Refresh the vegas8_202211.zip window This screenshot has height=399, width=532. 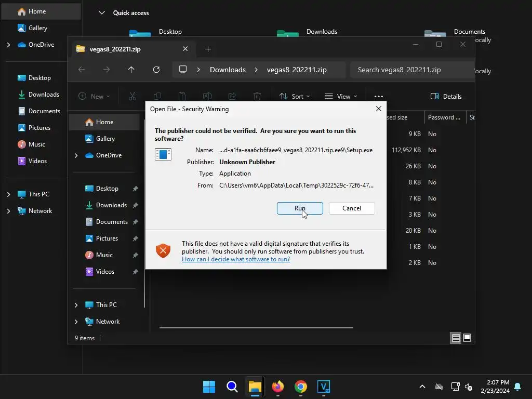pos(156,70)
